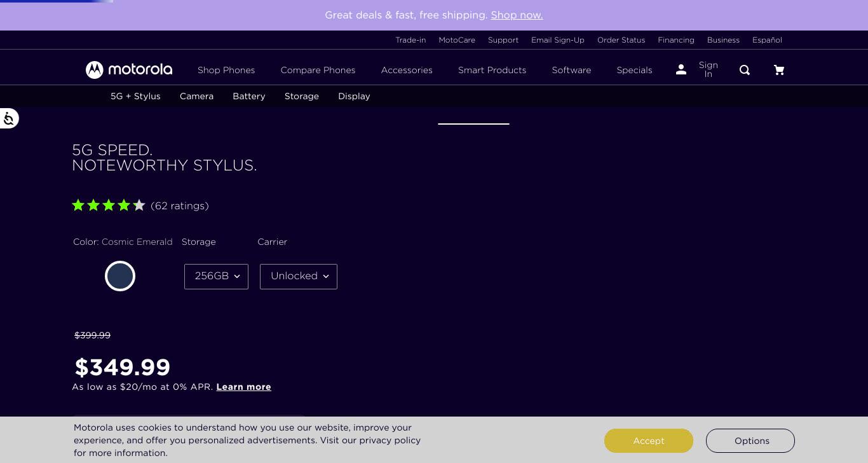Viewport: 868px width, 463px height.
Task: Open the Shop Phones menu
Action: point(226,70)
